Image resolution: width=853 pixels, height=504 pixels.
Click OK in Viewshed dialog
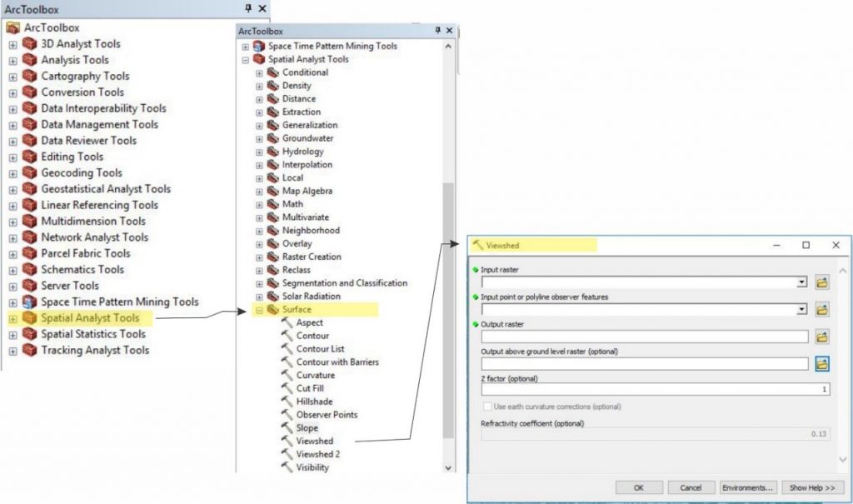639,487
